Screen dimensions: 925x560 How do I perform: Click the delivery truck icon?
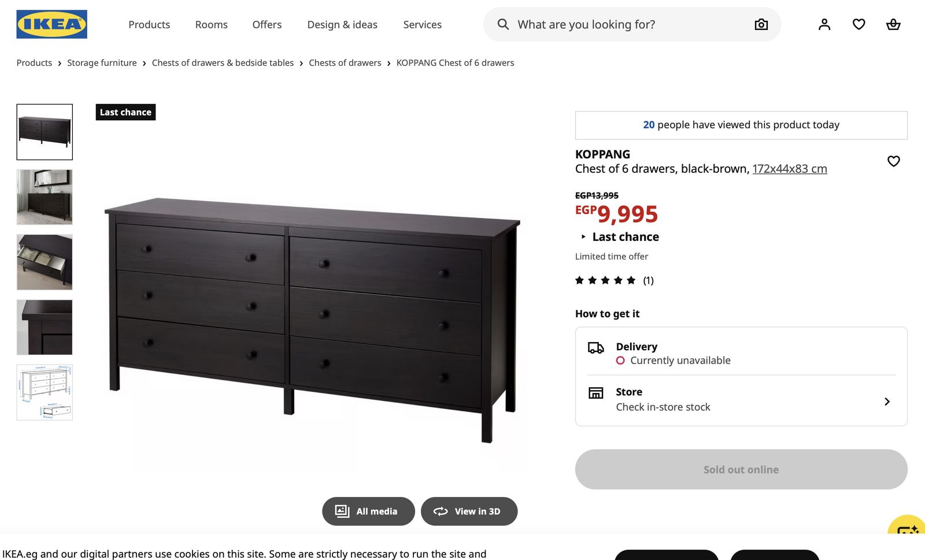[595, 347]
